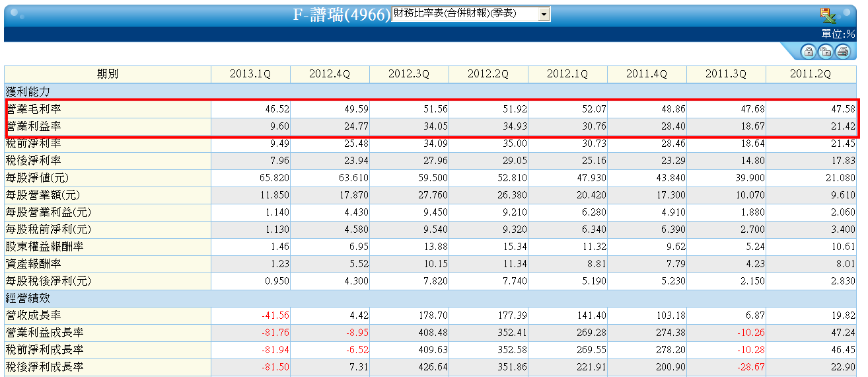Click the 營業利益成長率 row label
Image resolution: width=868 pixels, height=377 pixels.
coord(44,333)
